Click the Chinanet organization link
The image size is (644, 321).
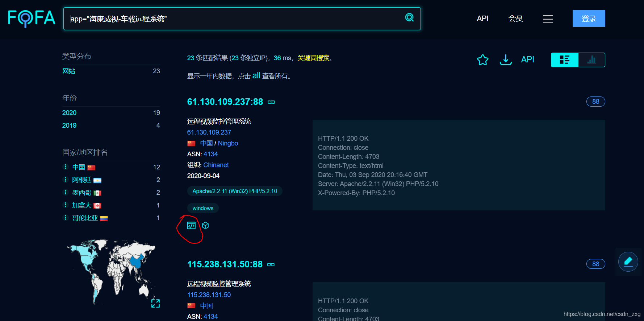(x=216, y=165)
